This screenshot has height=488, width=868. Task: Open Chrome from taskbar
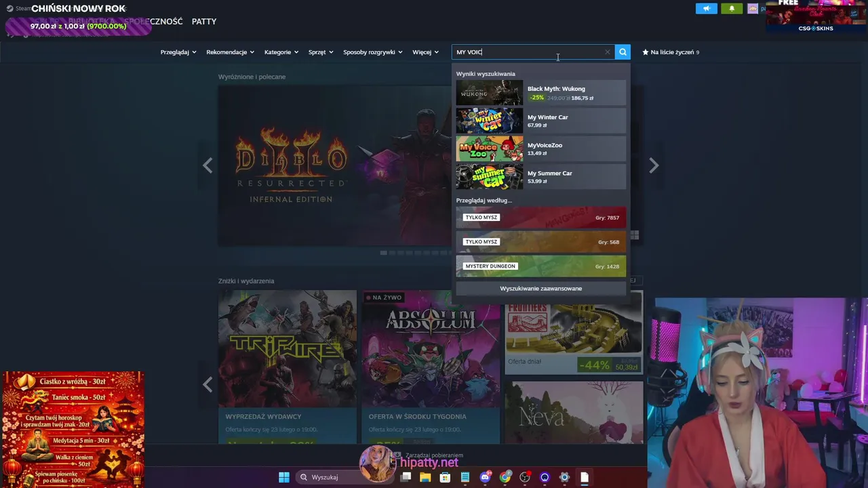tap(505, 477)
